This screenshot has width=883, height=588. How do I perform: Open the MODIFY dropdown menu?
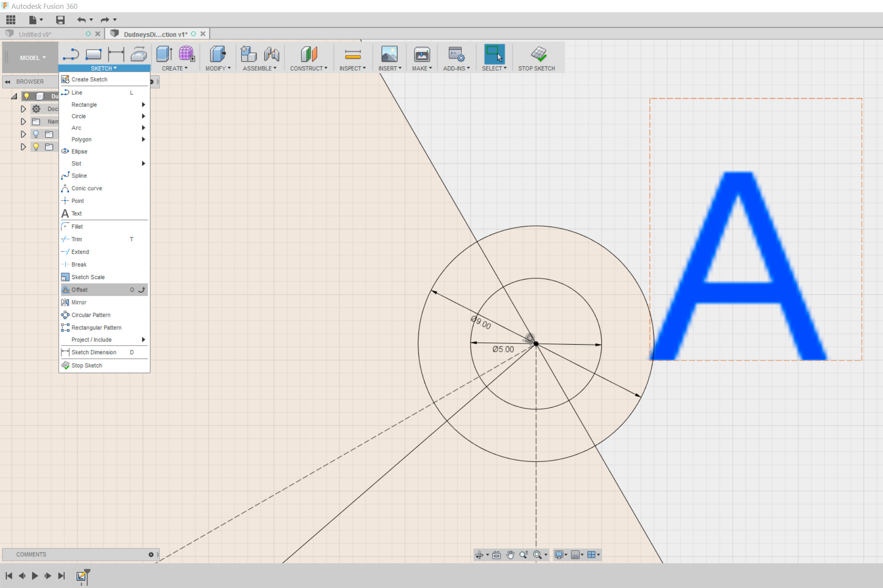218,68
